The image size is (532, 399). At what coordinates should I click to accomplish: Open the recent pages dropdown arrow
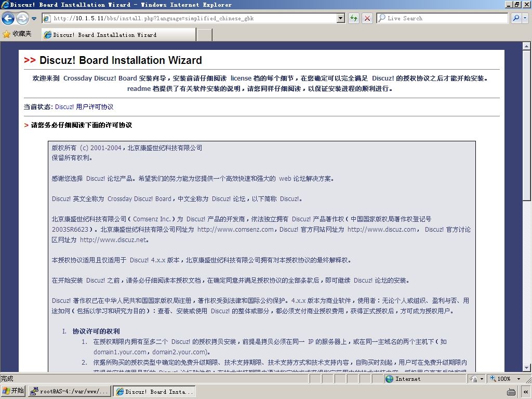click(x=34, y=19)
